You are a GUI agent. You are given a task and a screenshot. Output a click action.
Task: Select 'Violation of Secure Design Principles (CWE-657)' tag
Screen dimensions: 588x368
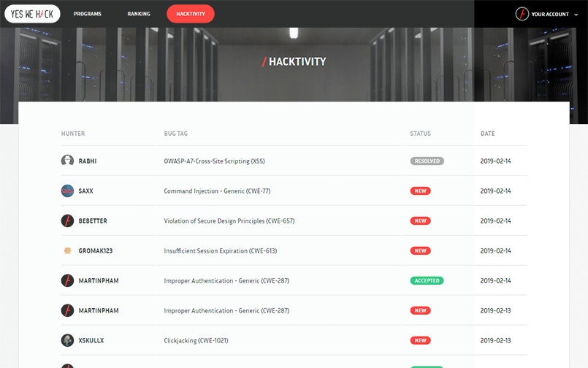pos(229,221)
